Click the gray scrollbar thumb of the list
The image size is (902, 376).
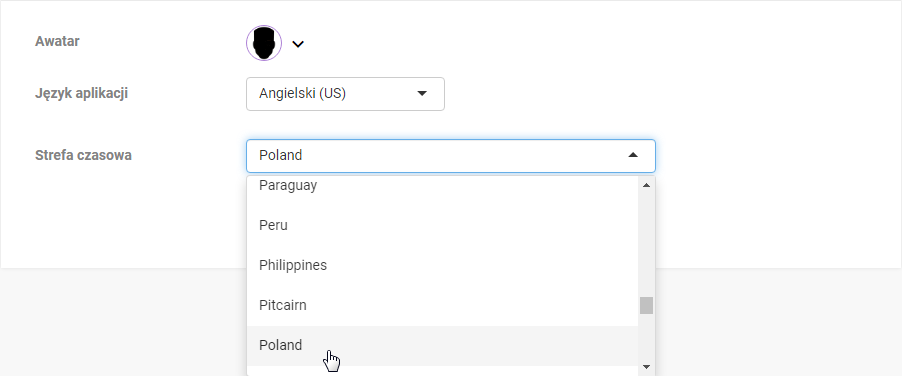tap(646, 305)
